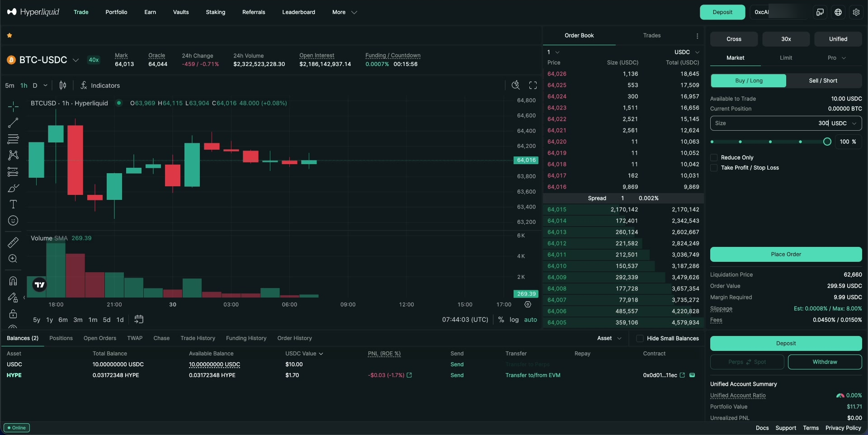868x435 pixels.
Task: Select the ruler measure tool
Action: point(13,242)
